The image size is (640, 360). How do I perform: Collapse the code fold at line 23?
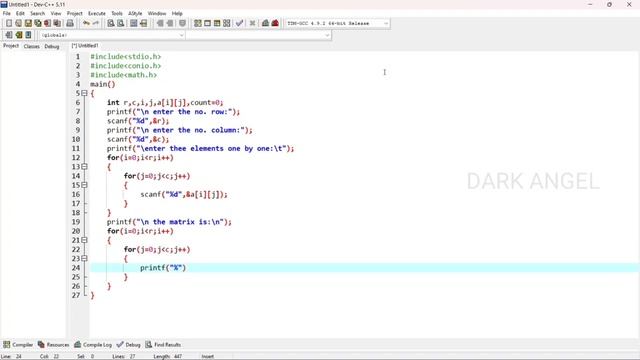[x=84, y=258]
